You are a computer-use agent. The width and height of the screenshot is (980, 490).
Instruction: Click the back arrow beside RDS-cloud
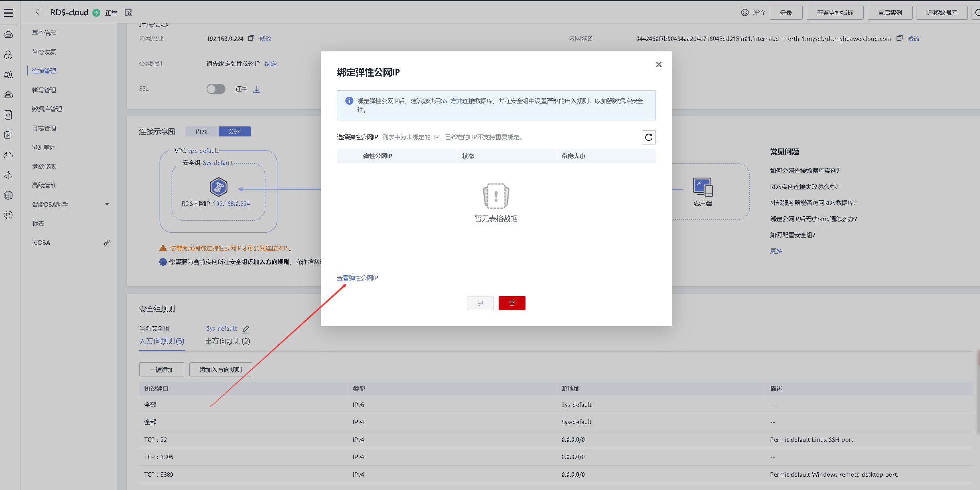(37, 12)
